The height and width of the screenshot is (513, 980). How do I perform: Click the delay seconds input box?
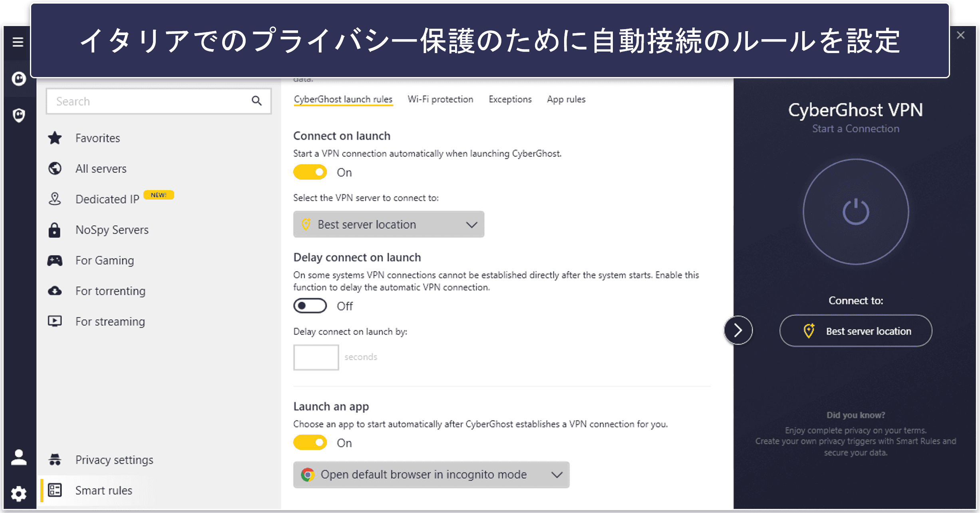316,357
